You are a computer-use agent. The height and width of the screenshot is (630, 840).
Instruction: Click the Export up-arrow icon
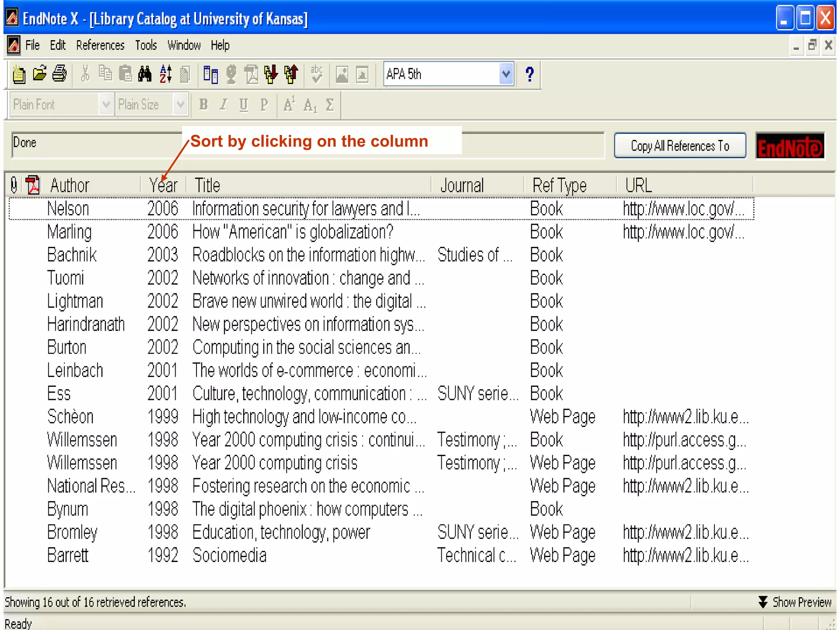(x=291, y=74)
